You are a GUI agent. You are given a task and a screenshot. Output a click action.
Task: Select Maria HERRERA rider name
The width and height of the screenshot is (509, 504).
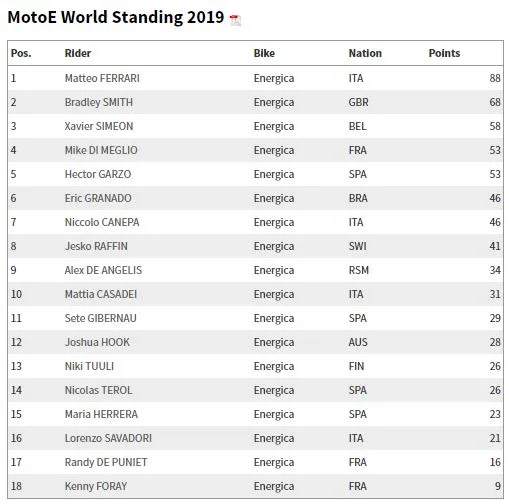[x=101, y=414]
